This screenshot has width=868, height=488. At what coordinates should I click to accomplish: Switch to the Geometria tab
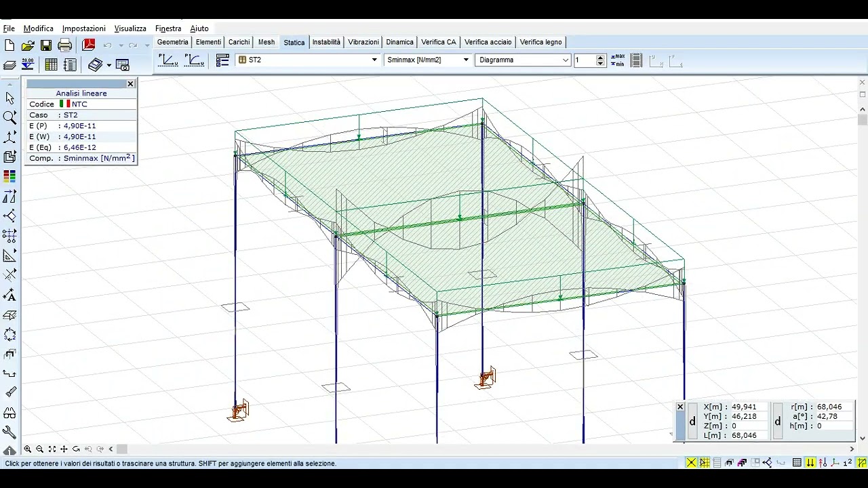[x=173, y=42]
